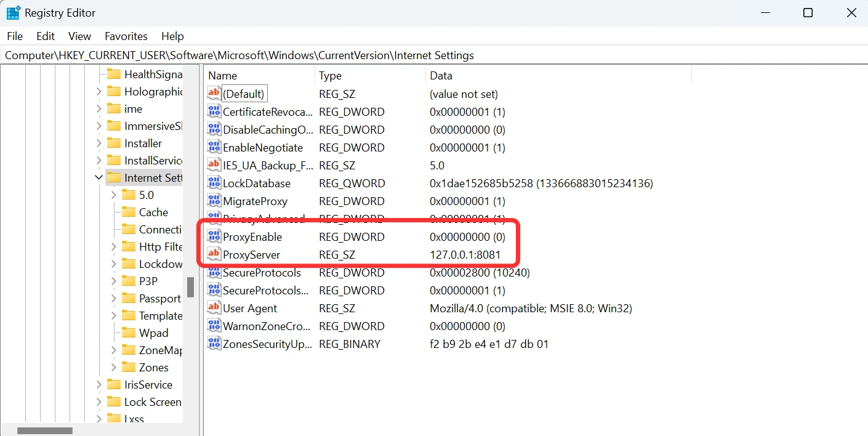Click the registry path address bar
The width and height of the screenshot is (868, 436).
[434, 55]
